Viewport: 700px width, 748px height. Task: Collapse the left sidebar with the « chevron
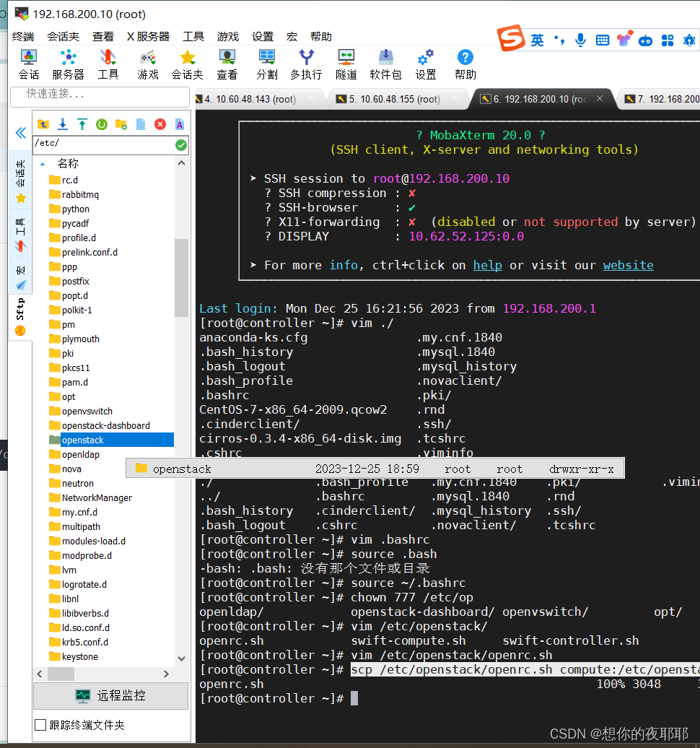pyautogui.click(x=20, y=133)
